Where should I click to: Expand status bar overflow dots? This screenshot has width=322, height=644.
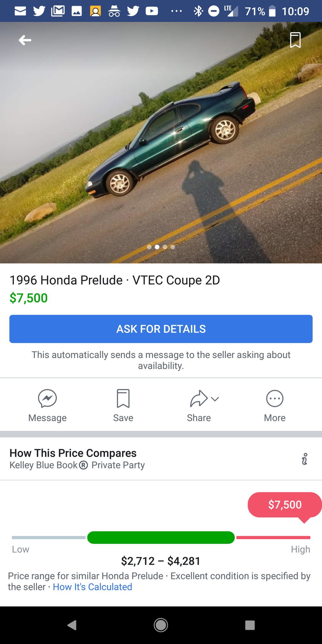176,11
